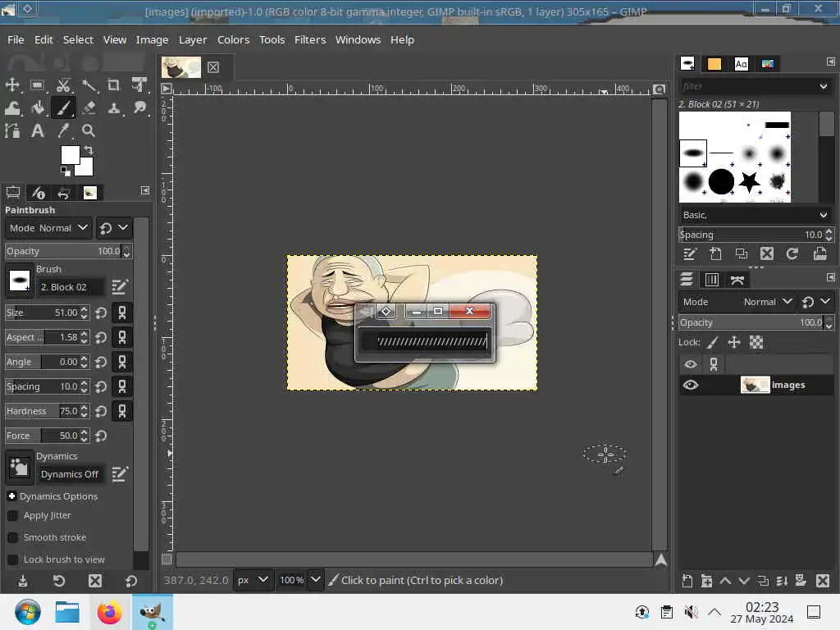This screenshot has width=840, height=630.
Task: Expand the Dynamics Options section
Action: click(x=11, y=496)
